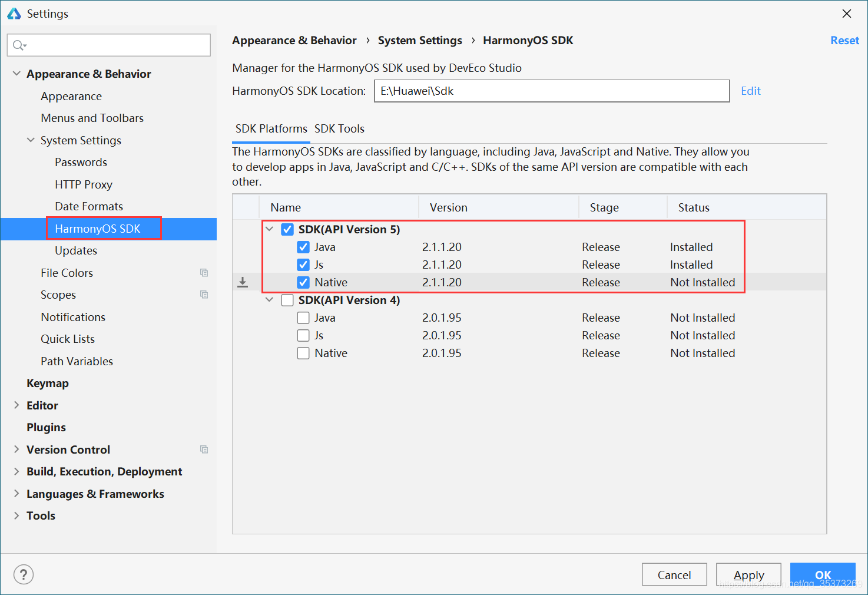The image size is (868, 595).
Task: Collapse the Appearance & Behavior tree node
Action: (x=16, y=74)
